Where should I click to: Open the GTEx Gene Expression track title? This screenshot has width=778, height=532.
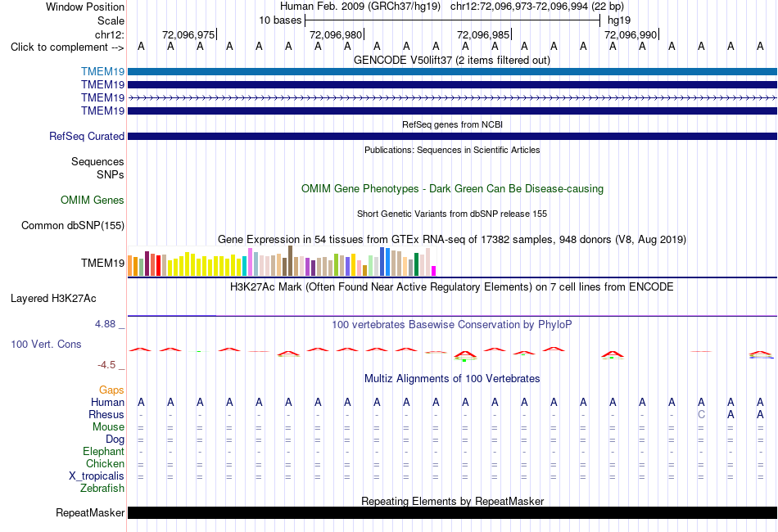(452, 240)
